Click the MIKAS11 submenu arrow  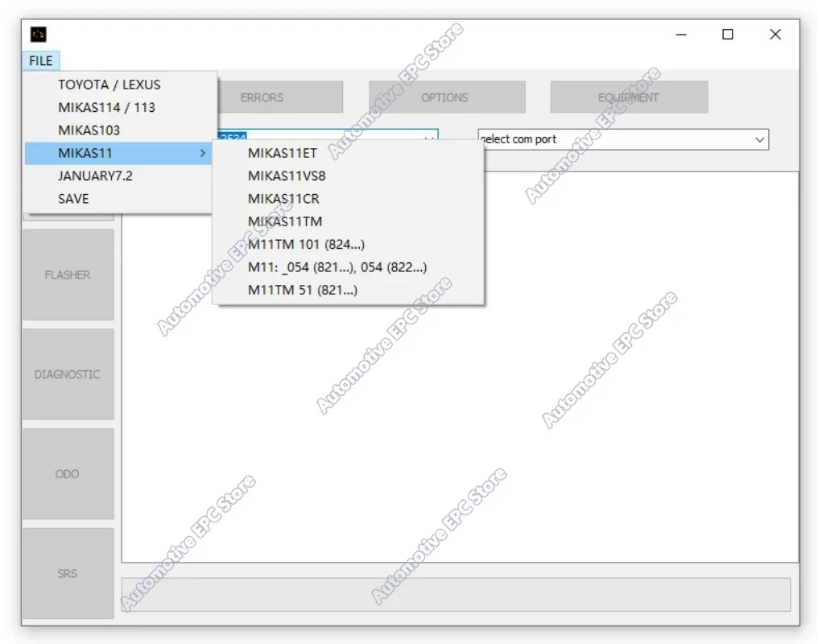point(203,153)
